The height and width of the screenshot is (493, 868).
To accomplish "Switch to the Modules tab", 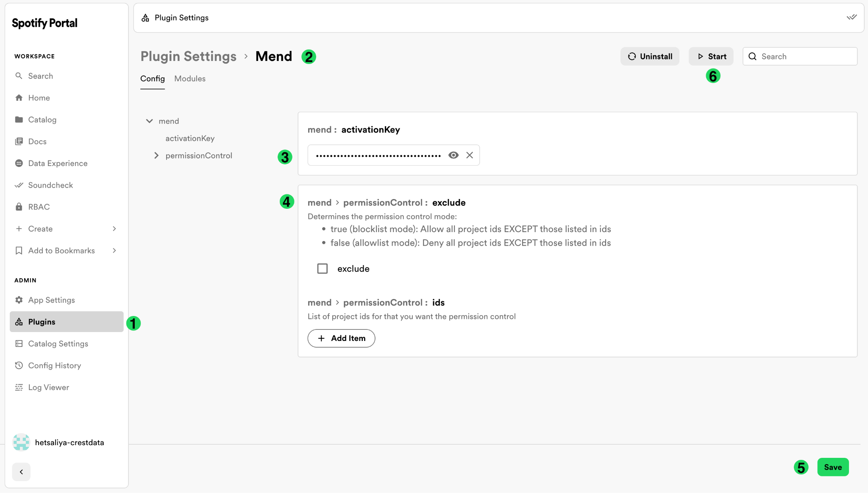I will click(190, 79).
